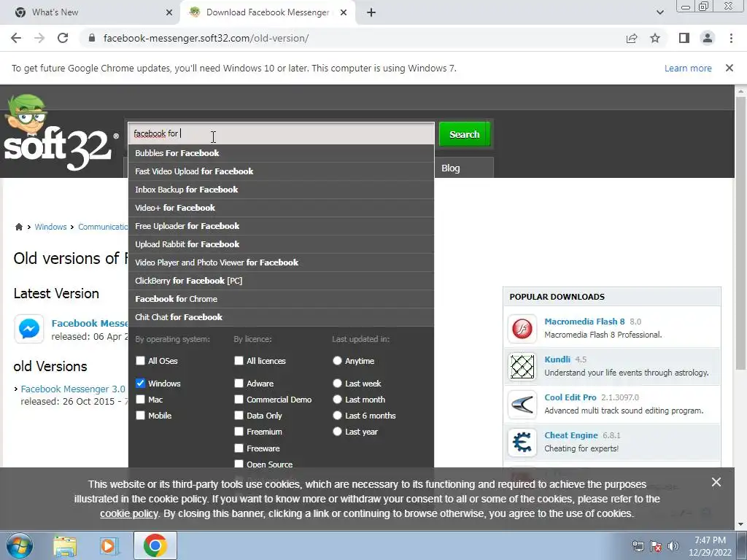Check the Freeware checkbox
Screen dimensions: 747x560
point(239,448)
